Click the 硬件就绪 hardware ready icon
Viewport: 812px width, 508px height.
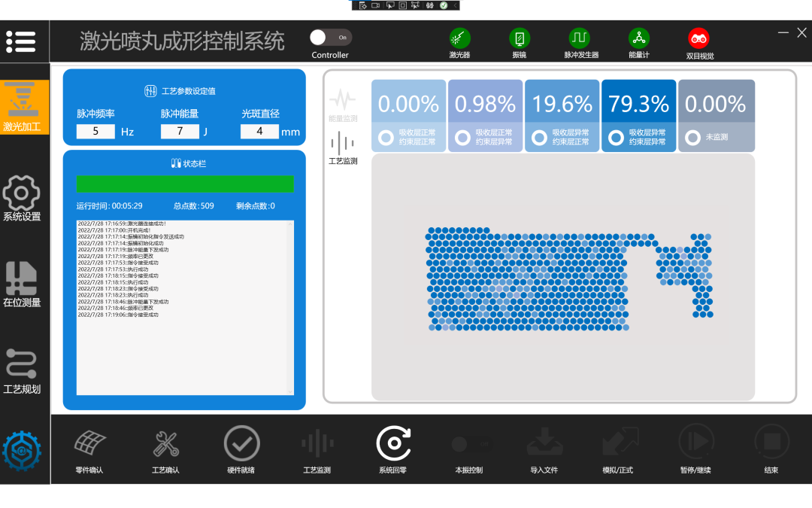(241, 445)
